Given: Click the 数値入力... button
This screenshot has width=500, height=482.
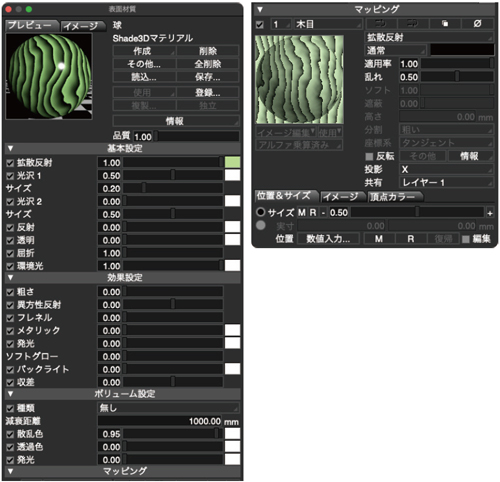Looking at the screenshot, I should 328,239.
